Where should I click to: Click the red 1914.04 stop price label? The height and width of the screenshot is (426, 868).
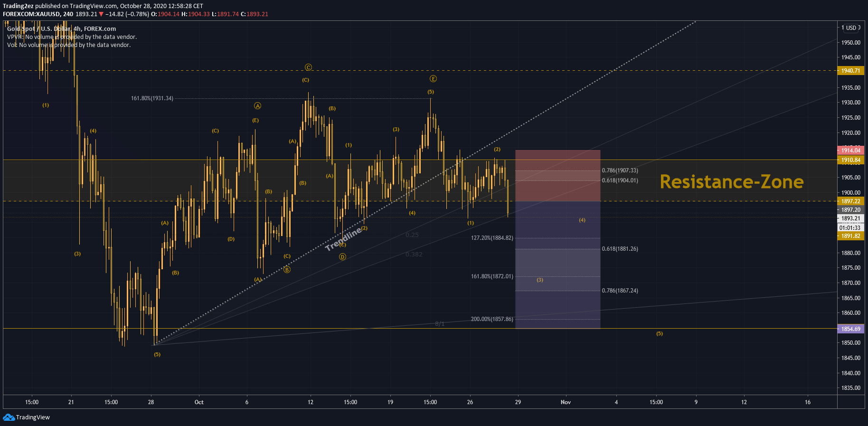[850, 151]
